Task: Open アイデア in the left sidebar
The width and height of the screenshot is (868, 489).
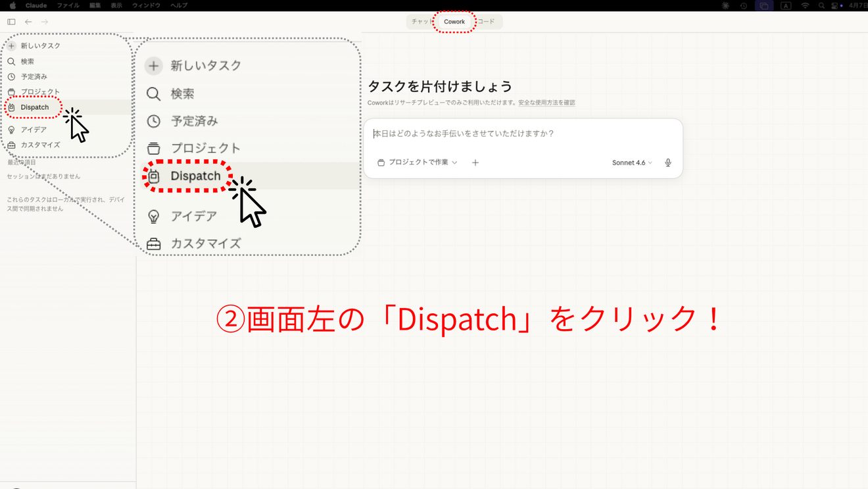Action: [x=28, y=130]
